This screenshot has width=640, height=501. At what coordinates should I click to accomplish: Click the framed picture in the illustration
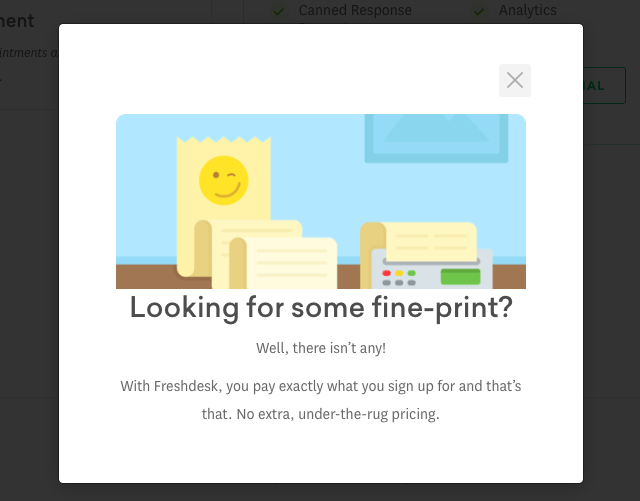(x=436, y=136)
